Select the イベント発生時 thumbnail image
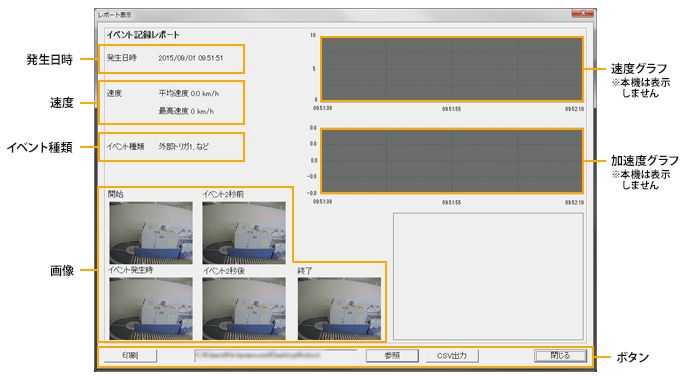 pos(151,308)
